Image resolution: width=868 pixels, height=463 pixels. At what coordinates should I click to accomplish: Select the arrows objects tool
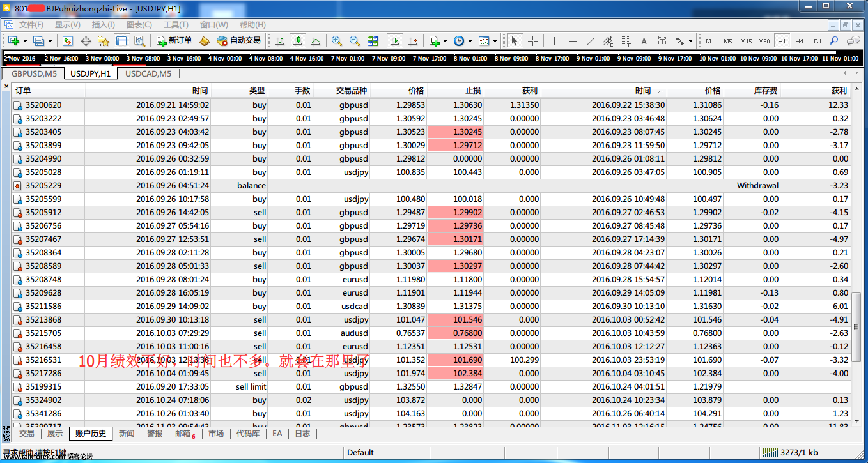pos(680,41)
